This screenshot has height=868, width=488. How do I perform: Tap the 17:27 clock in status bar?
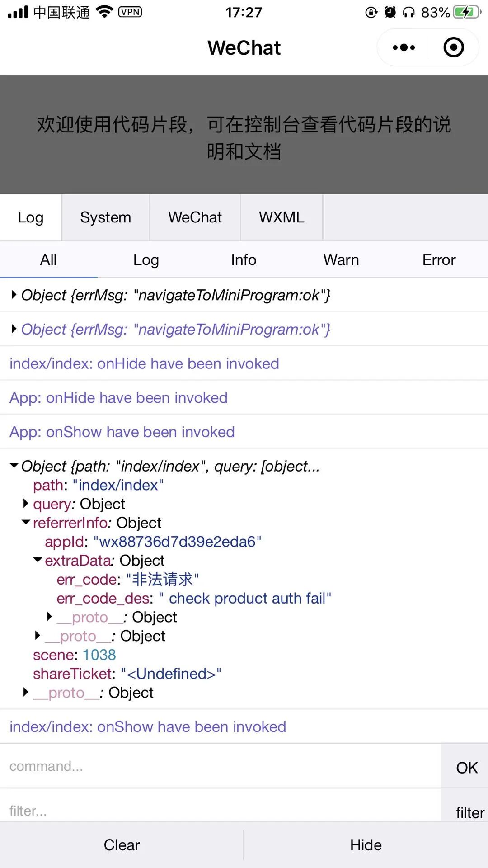coord(244,12)
